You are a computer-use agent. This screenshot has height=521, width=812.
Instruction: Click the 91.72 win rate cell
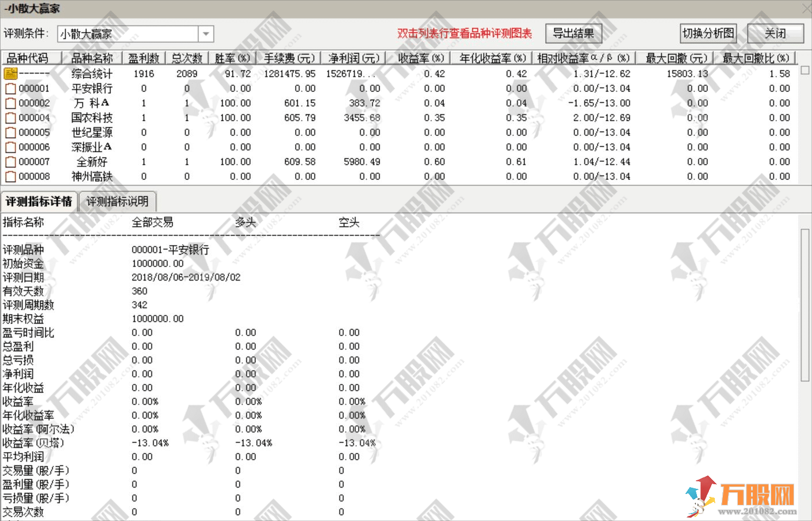(x=238, y=74)
